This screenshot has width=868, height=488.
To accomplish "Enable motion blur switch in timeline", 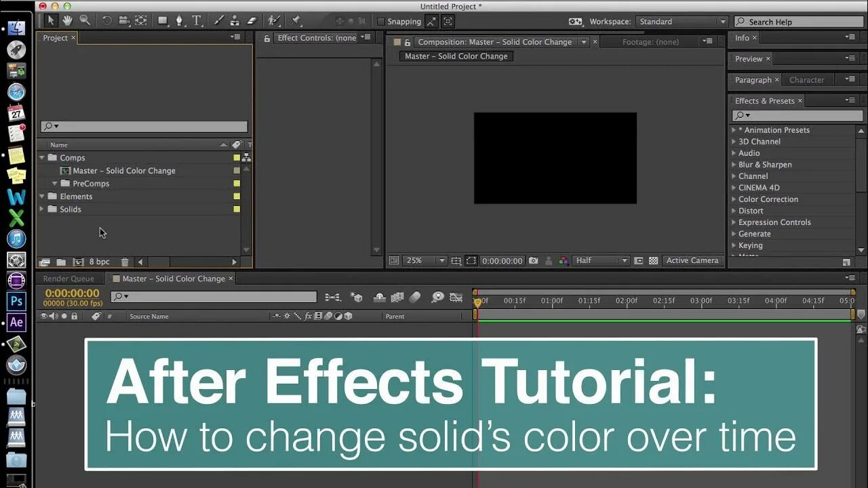I will [415, 297].
